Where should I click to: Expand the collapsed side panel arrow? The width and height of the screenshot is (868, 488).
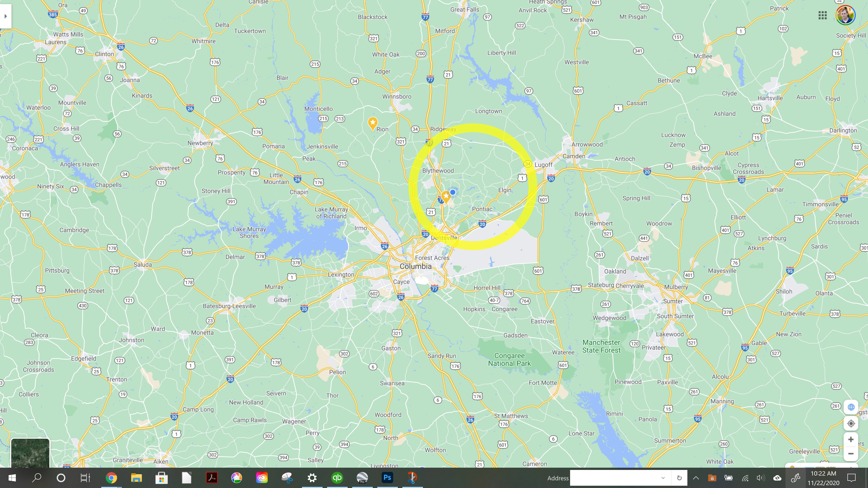point(5,16)
